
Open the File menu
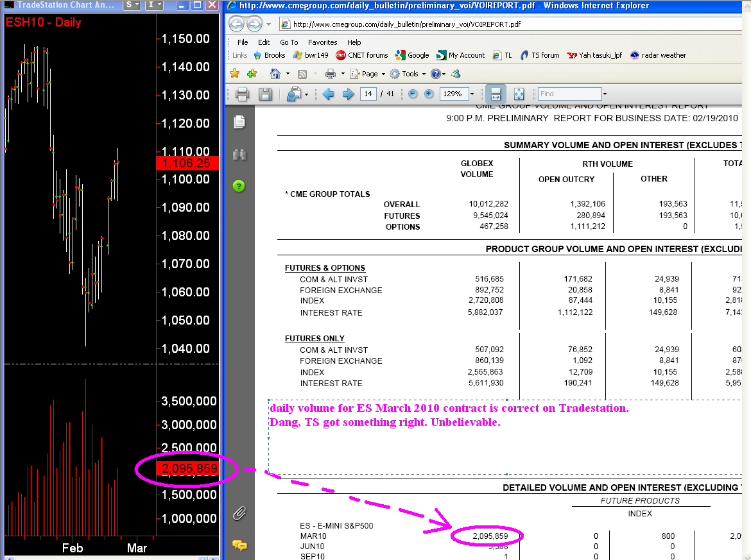pyautogui.click(x=243, y=42)
